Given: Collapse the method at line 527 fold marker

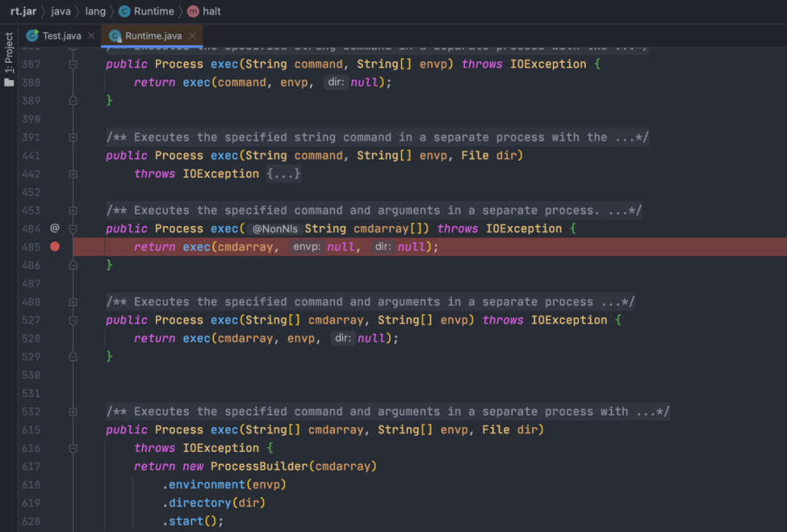Looking at the screenshot, I should 73,320.
